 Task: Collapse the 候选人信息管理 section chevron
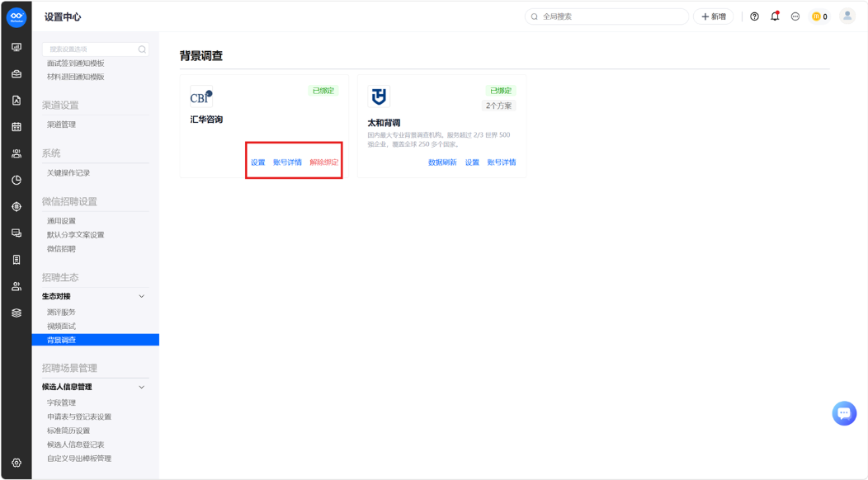142,387
